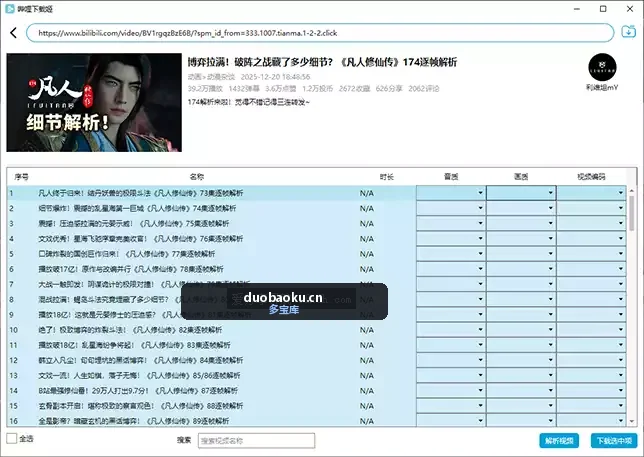Minimize the downloader window
The height and width of the screenshot is (457, 644).
(x=577, y=9)
